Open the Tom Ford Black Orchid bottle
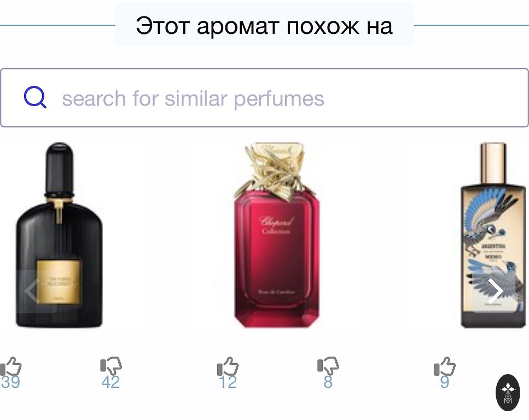 pos(60,235)
